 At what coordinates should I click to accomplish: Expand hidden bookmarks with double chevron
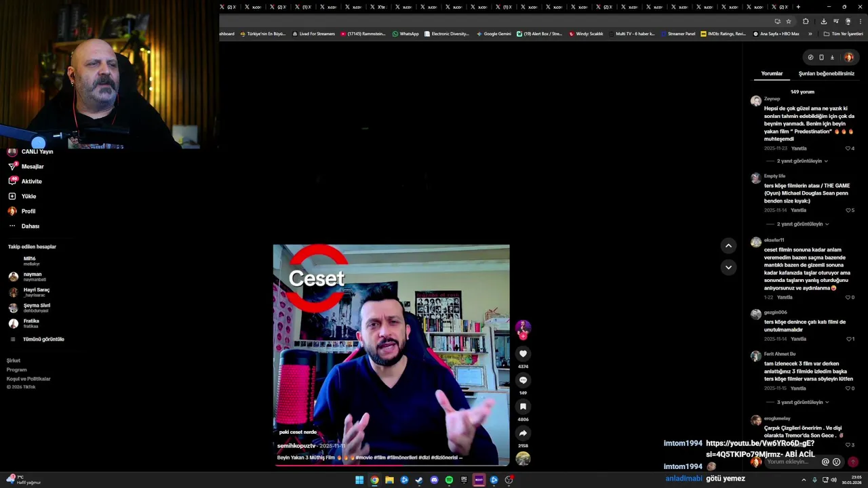[x=809, y=34]
